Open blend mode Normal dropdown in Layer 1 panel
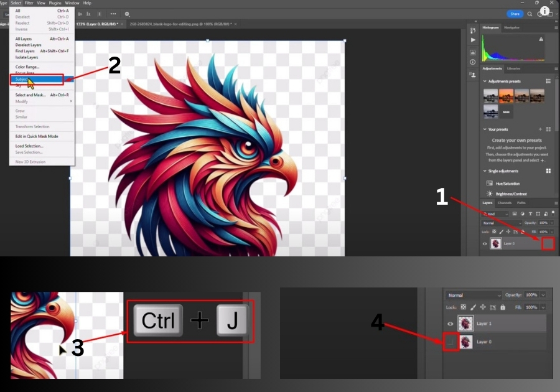 pyautogui.click(x=474, y=296)
